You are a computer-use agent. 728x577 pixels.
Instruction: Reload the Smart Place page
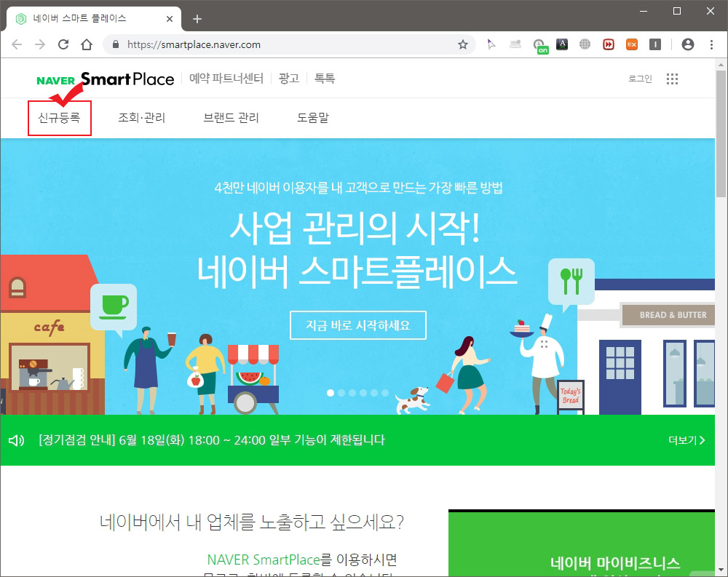tap(63, 44)
